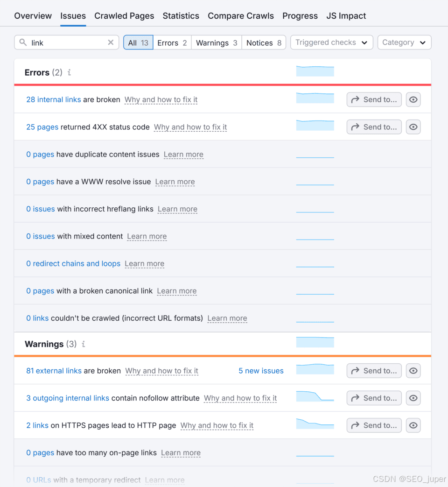Focus the search box containing link
This screenshot has height=487, width=448.
[66, 42]
